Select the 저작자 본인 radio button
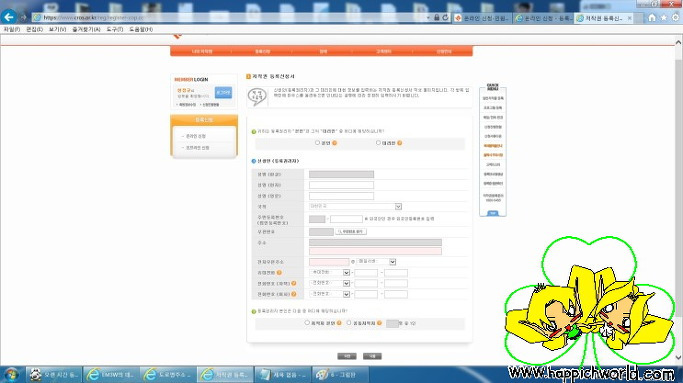The height and width of the screenshot is (383, 683). point(307,323)
